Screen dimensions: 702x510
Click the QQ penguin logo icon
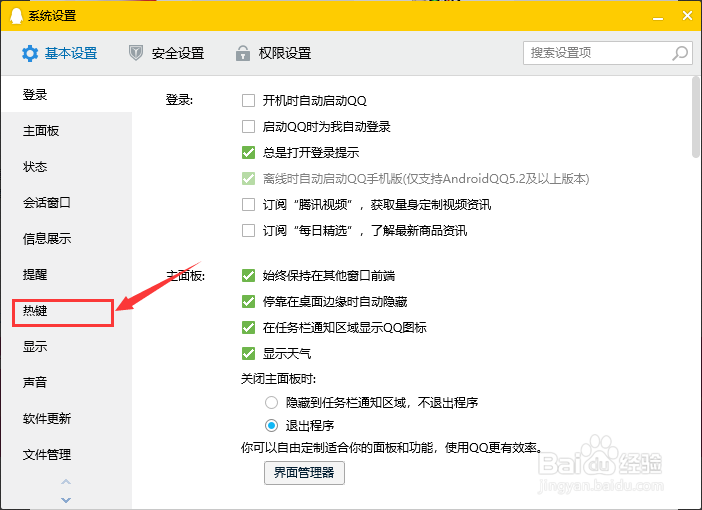click(x=16, y=16)
